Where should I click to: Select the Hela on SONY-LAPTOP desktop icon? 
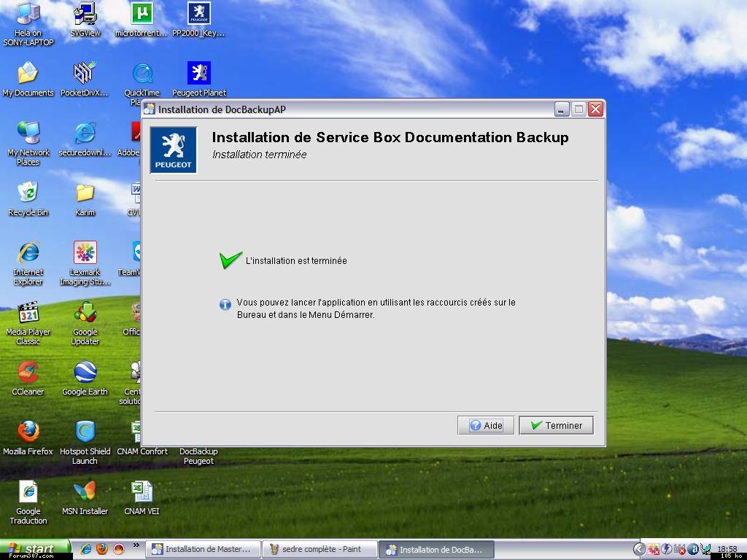(x=28, y=24)
